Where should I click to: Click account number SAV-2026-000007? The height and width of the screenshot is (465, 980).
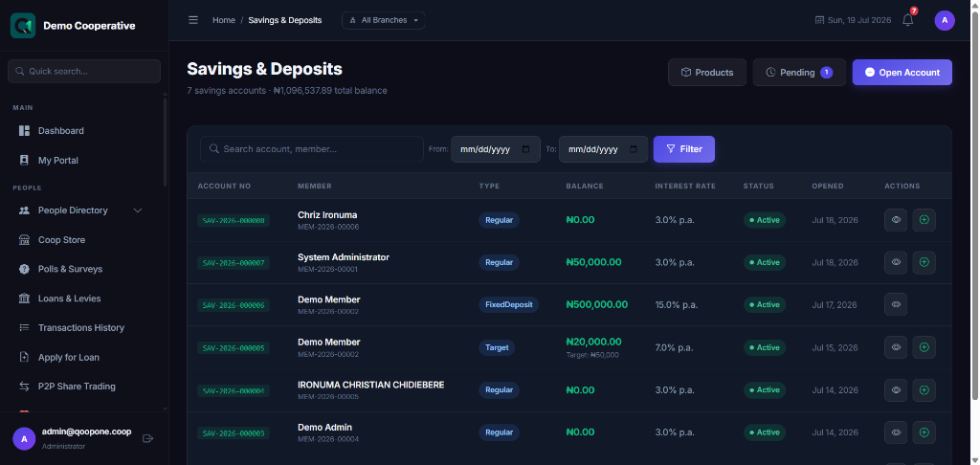(x=234, y=263)
